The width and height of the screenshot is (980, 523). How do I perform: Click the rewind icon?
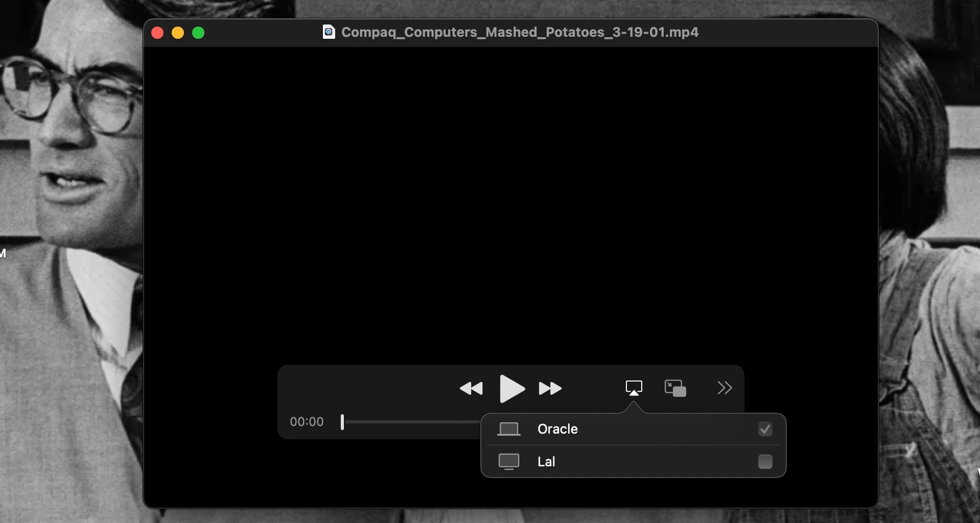(x=471, y=389)
